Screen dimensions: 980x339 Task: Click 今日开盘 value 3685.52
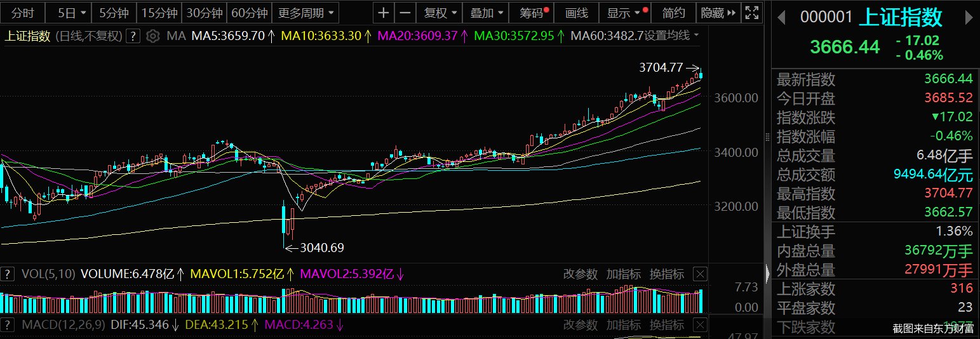[x=948, y=98]
